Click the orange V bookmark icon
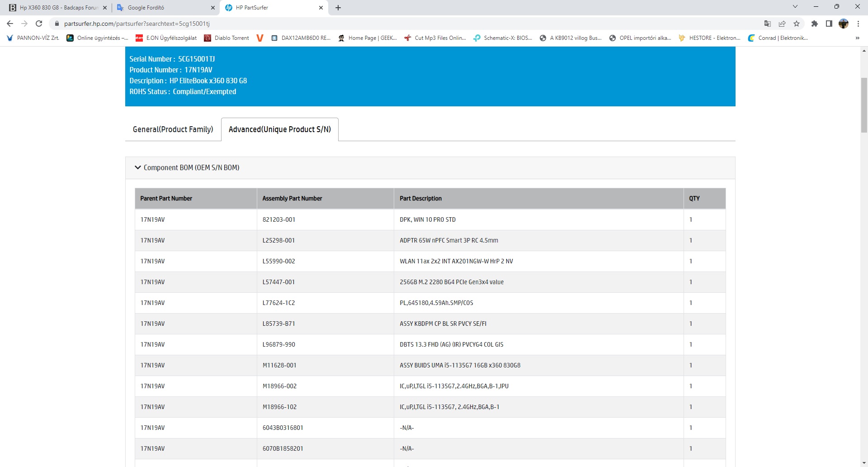The height and width of the screenshot is (467, 868). point(259,38)
